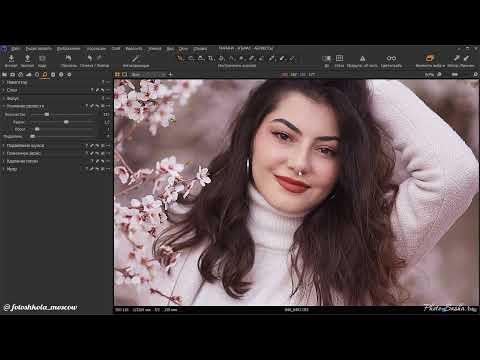Click the viewer zoom percentage value
This screenshot has height=360, width=480.
pyautogui.click(x=429, y=75)
